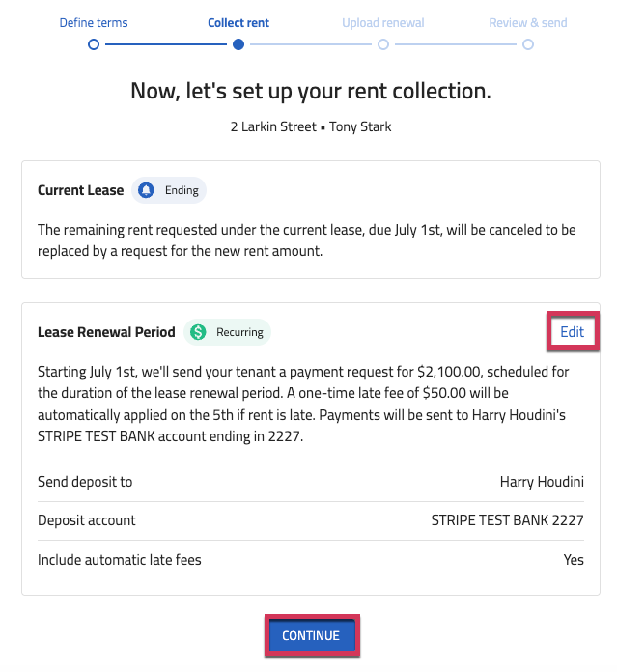Click the Recurring status badge
The width and height of the screenshot is (617, 672).
[x=227, y=332]
